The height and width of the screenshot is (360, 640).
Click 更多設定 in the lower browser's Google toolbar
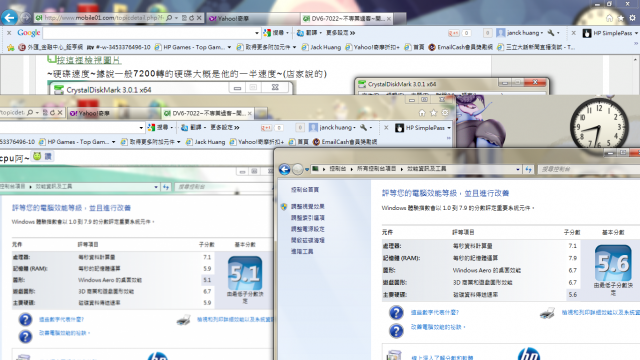click(225, 127)
